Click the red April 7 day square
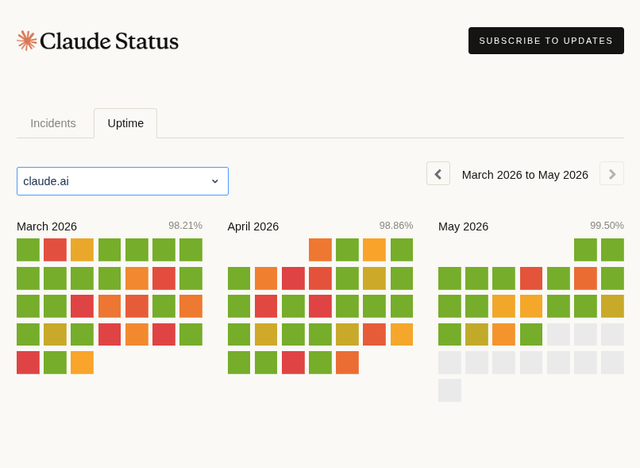640x468 pixels. pos(293,278)
